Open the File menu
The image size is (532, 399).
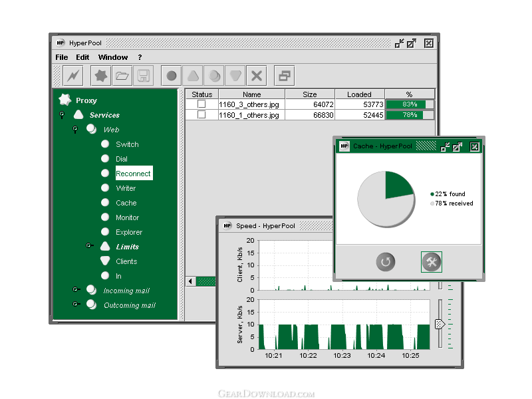point(62,57)
